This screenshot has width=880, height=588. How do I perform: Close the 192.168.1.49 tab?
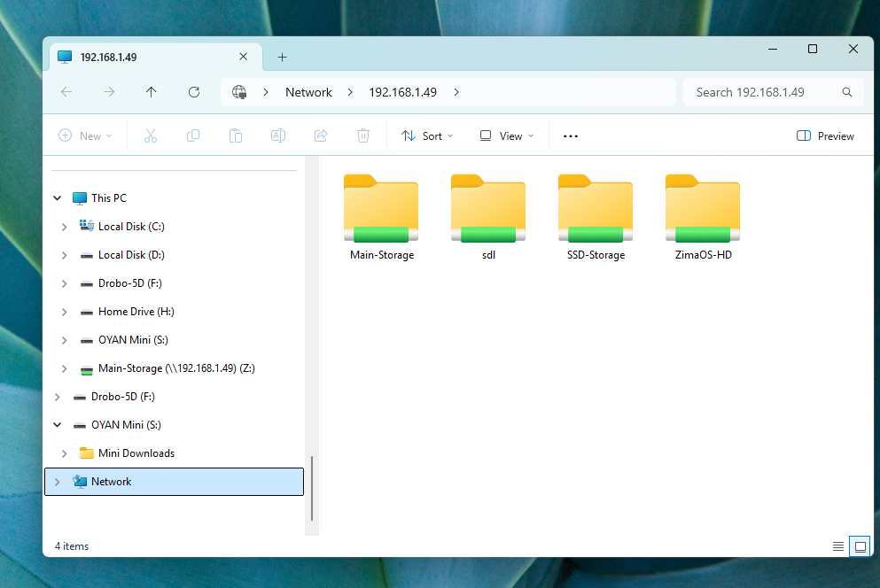pos(243,57)
